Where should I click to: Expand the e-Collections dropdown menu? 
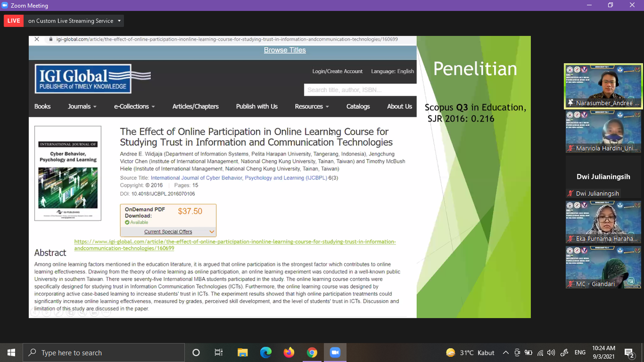134,107
